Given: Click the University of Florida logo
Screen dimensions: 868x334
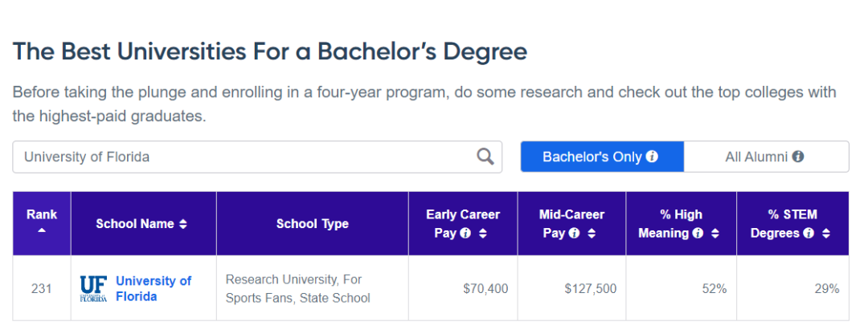Looking at the screenshot, I should (x=93, y=288).
